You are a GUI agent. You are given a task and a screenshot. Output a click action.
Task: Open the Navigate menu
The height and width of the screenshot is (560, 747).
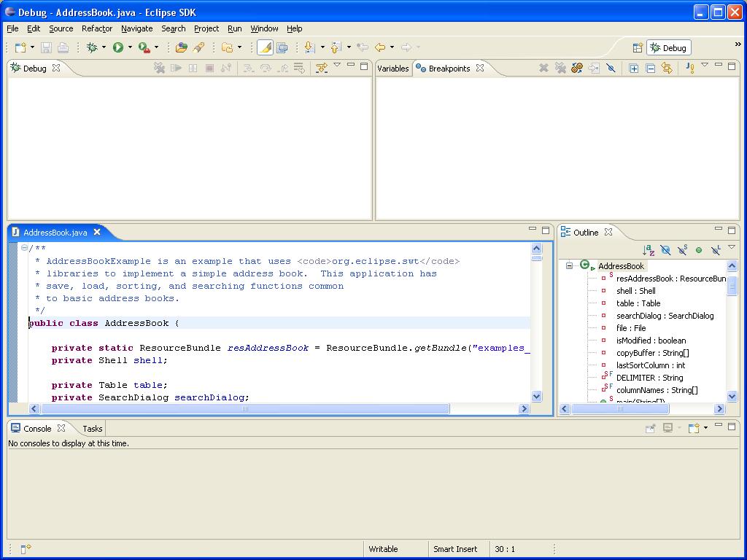click(136, 28)
